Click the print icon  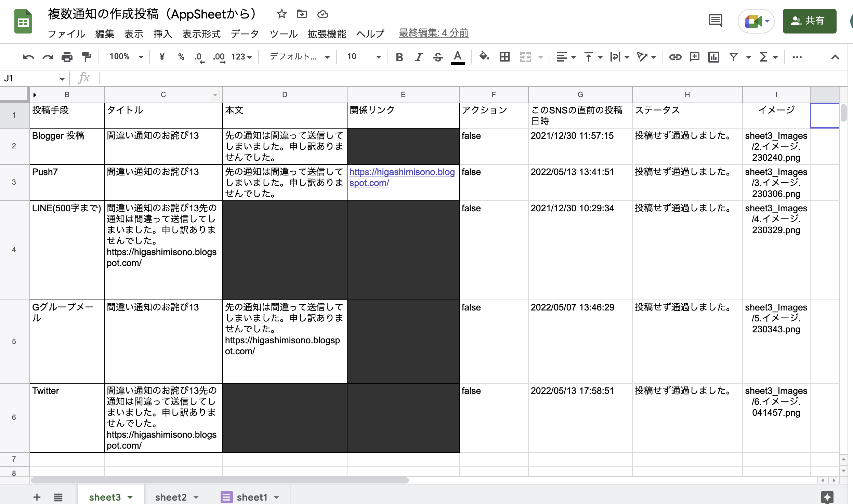tap(67, 57)
